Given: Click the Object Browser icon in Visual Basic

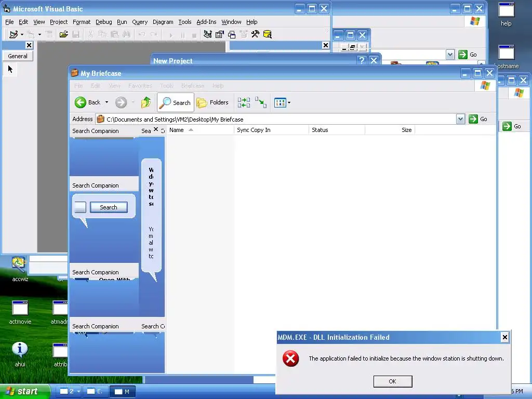Looking at the screenshot, I should click(244, 34).
